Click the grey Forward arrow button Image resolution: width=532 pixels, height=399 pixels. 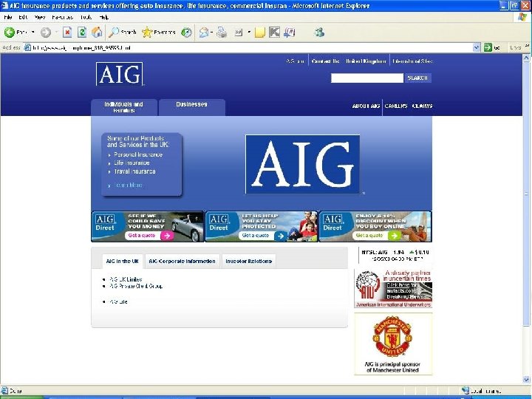pyautogui.click(x=46, y=33)
